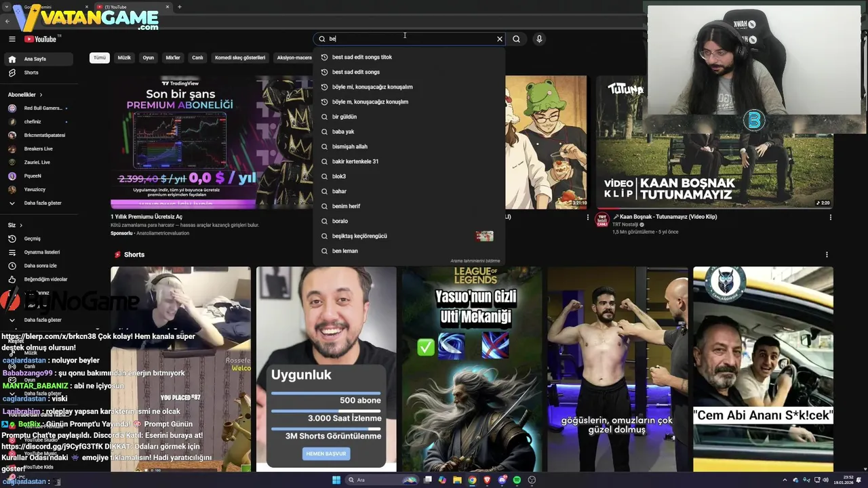Viewport: 868px width, 488px height.
Task: Open the Red Bull Gamers subscription
Action: pos(39,108)
